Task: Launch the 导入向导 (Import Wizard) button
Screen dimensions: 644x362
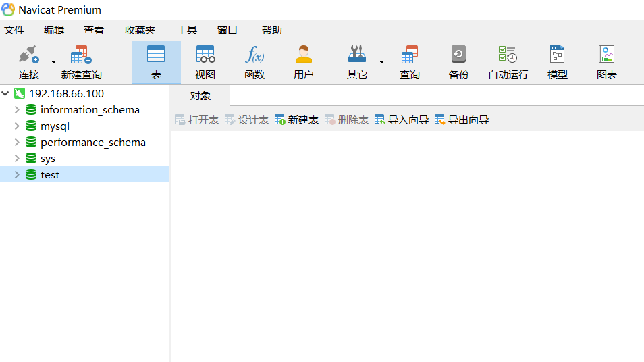Action: point(402,120)
